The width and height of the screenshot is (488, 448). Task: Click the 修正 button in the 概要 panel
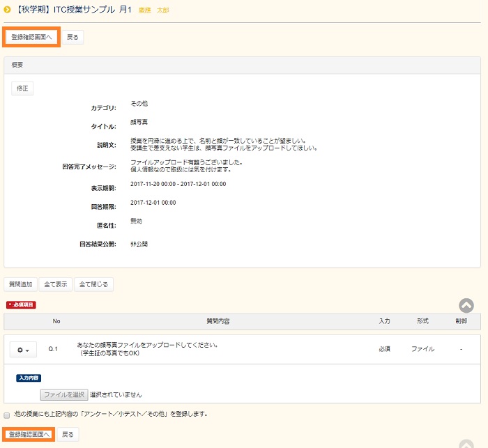(22, 88)
